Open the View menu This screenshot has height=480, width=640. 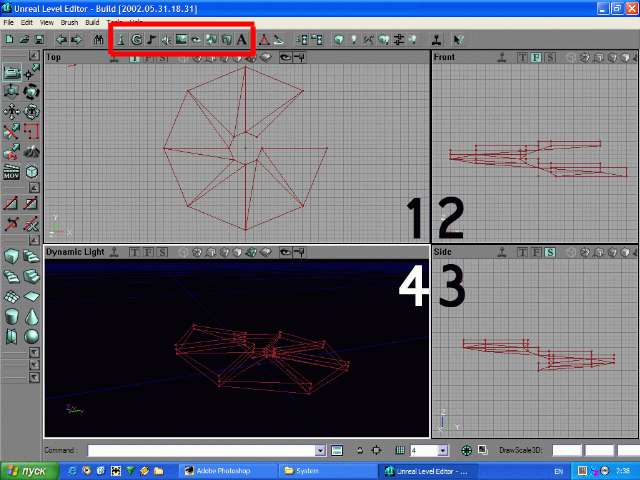click(x=47, y=23)
